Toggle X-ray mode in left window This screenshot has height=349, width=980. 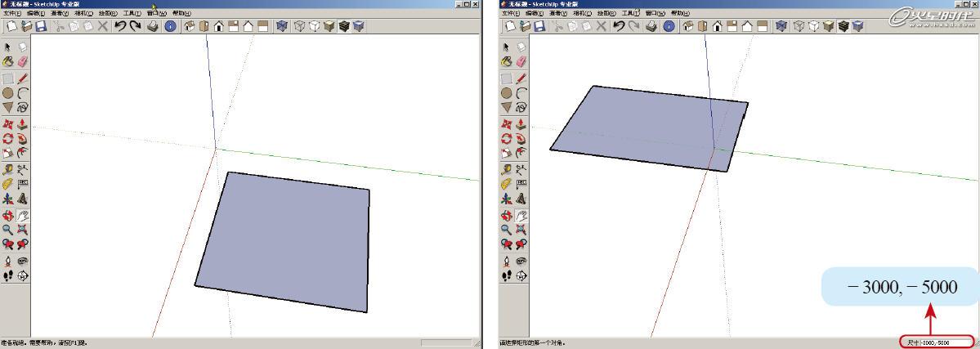(283, 26)
